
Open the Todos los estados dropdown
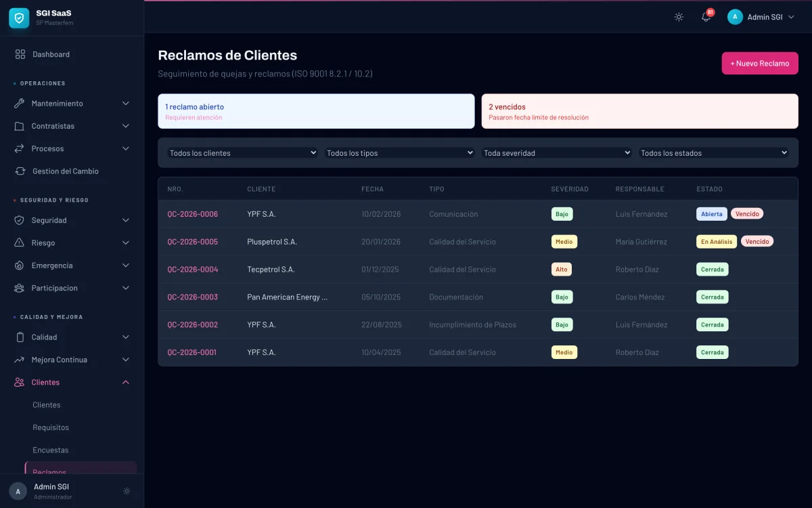(714, 153)
